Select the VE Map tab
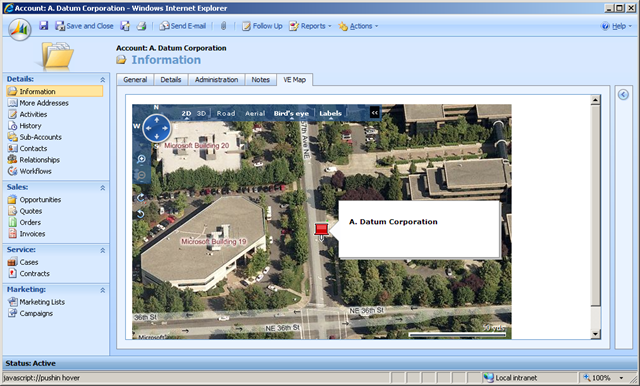 295,80
